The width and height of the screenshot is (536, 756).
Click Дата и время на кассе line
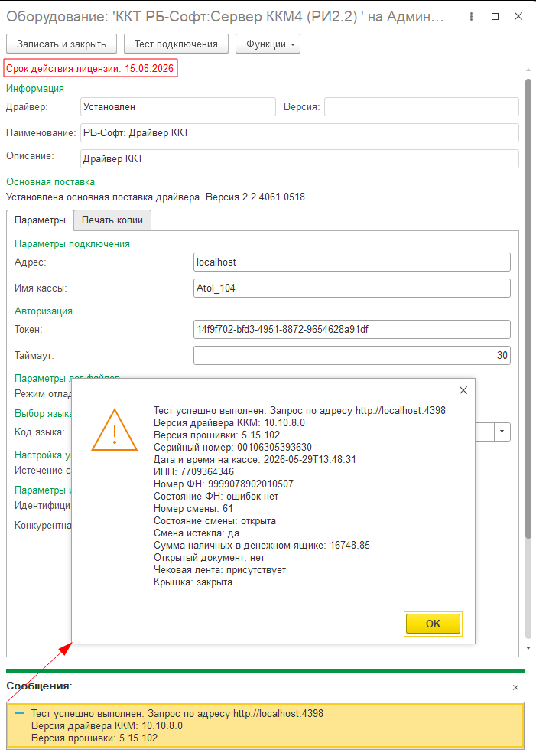(x=255, y=459)
